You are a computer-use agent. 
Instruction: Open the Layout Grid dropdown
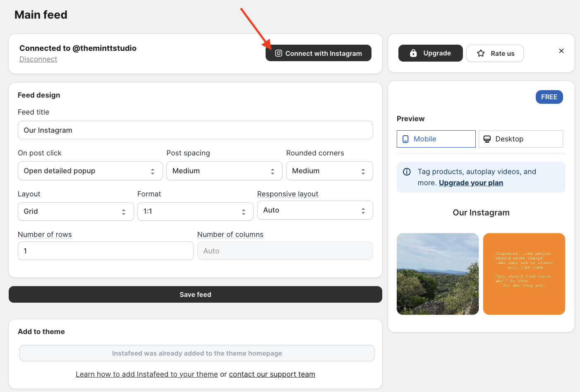coord(76,211)
